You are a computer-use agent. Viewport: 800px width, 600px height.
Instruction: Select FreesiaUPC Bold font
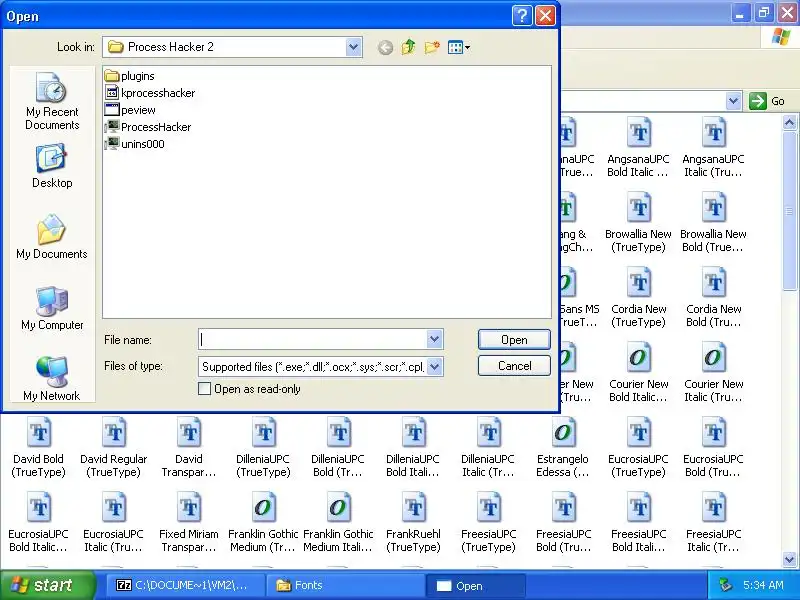563,522
